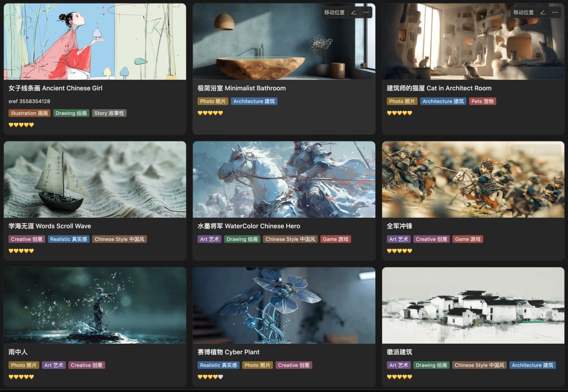Open the Cyber Plant mechanical flower image

point(284,306)
